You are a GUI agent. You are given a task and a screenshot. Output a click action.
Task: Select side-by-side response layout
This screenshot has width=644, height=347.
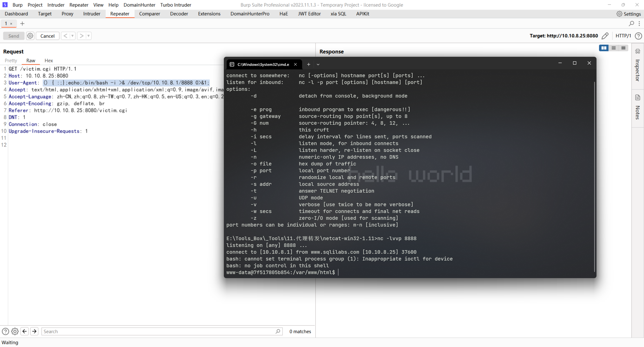click(604, 48)
